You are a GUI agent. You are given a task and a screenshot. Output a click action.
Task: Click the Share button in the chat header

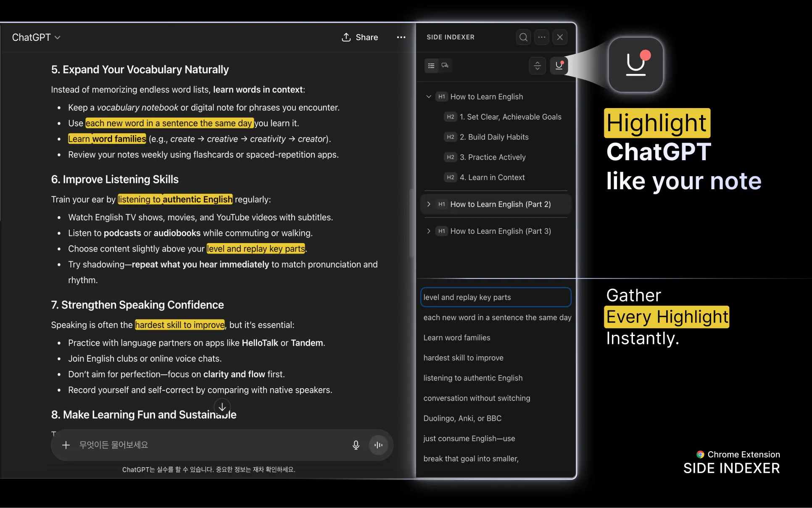coord(360,37)
